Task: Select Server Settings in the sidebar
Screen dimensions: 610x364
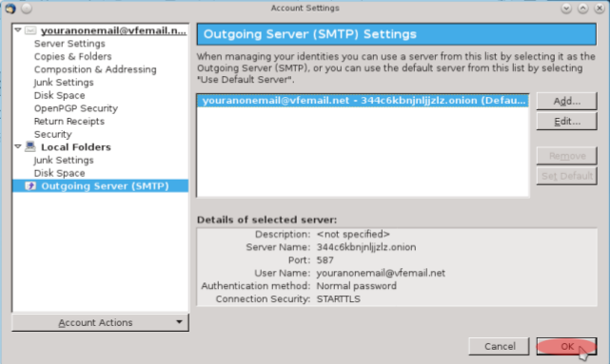Action: (x=69, y=44)
